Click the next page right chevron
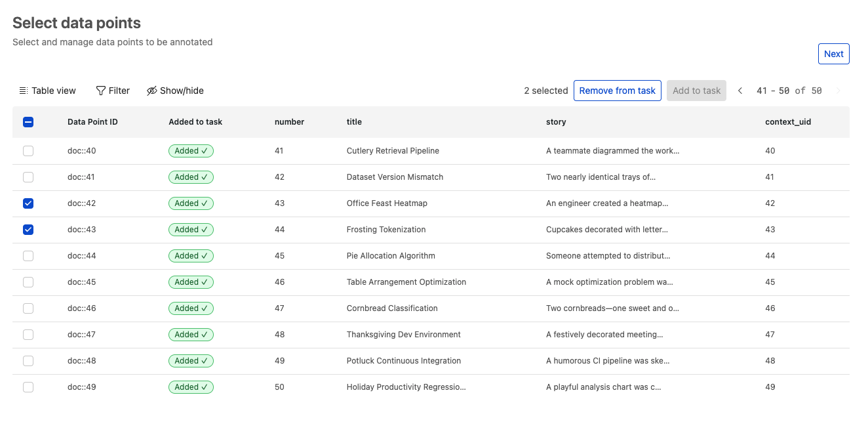 pos(838,91)
